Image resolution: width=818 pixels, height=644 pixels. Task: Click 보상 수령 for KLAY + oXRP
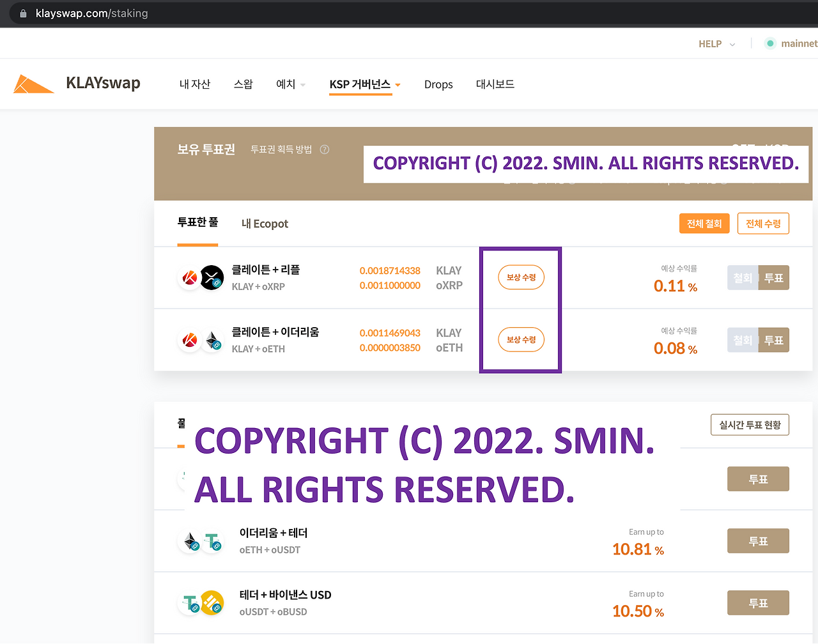521,277
